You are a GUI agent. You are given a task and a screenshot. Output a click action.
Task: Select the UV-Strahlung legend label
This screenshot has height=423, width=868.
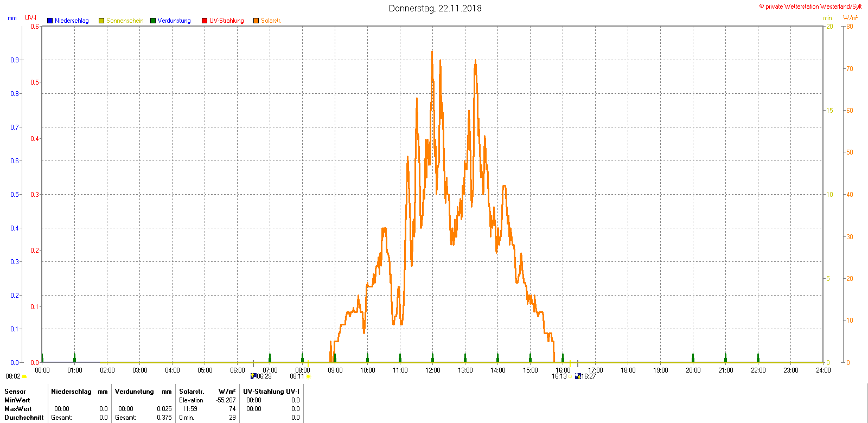pos(227,21)
